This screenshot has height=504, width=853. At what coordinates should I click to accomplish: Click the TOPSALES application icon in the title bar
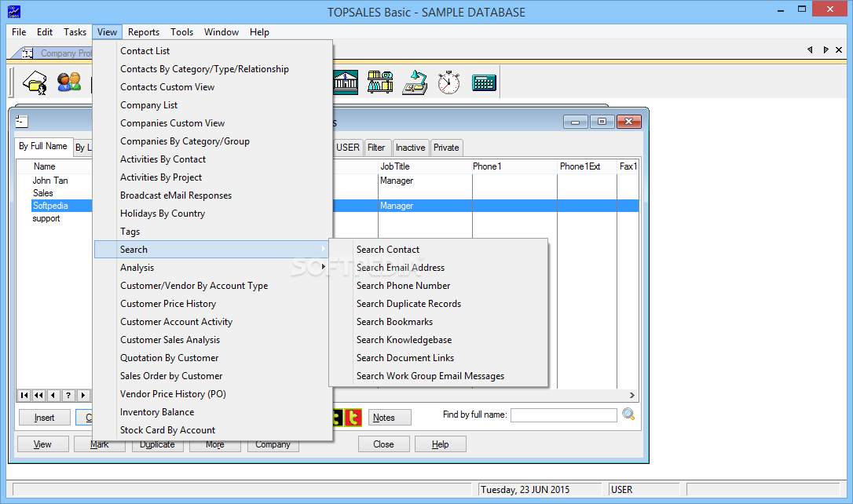[14, 12]
